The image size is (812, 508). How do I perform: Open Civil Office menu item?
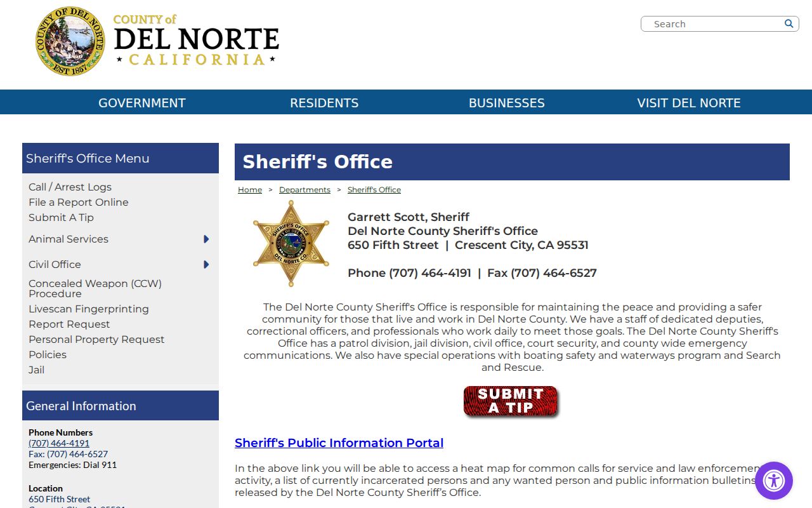55,264
